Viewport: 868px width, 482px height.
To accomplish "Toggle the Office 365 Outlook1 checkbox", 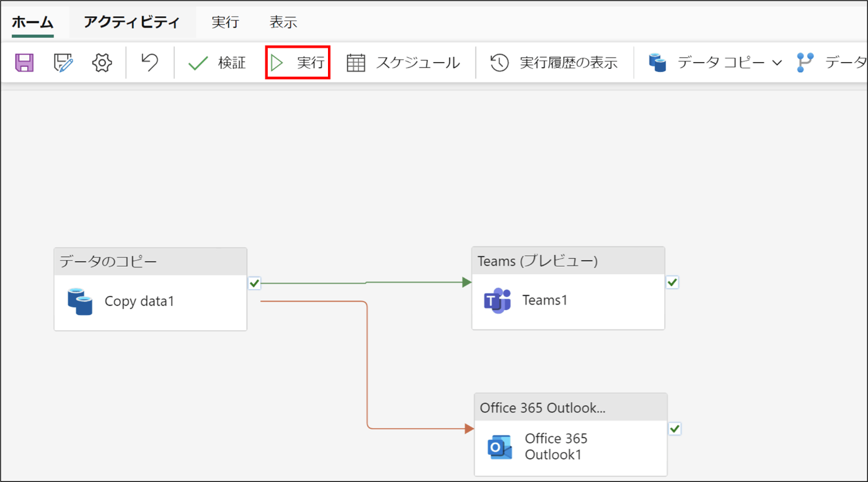I will point(675,429).
